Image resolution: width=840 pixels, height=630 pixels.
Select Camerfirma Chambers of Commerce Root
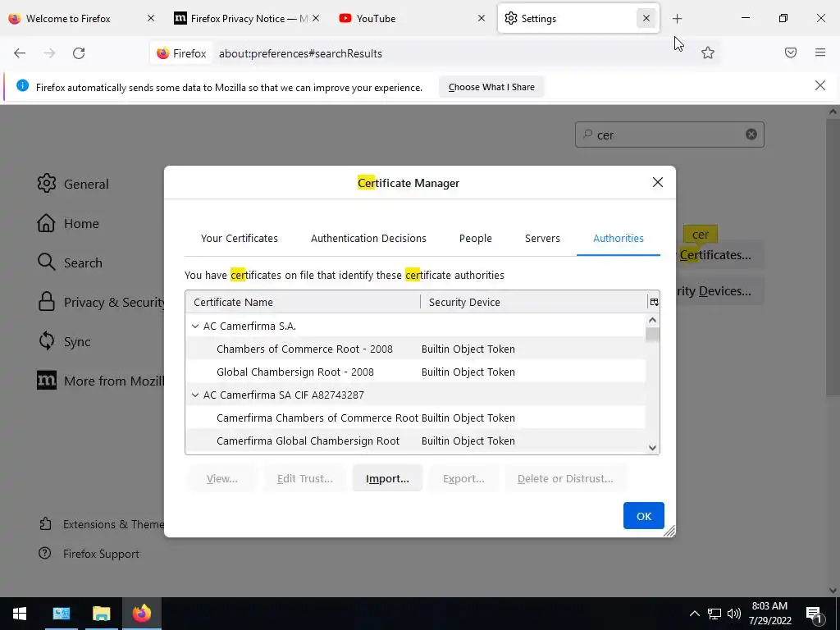click(415, 418)
